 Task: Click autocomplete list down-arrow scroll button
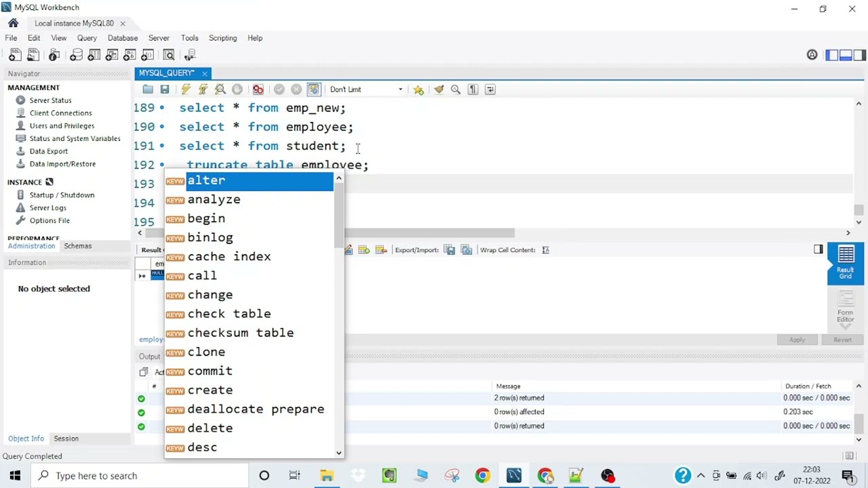pyautogui.click(x=338, y=452)
